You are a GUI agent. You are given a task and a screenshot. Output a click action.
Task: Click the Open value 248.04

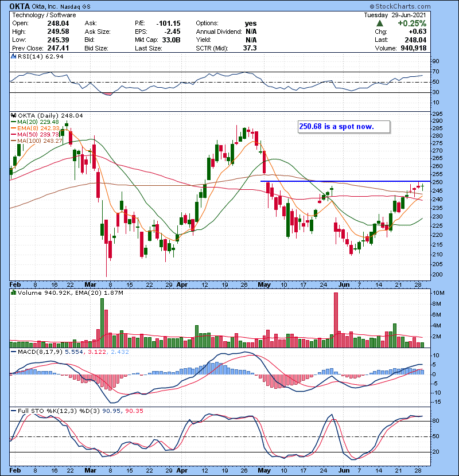(58, 24)
